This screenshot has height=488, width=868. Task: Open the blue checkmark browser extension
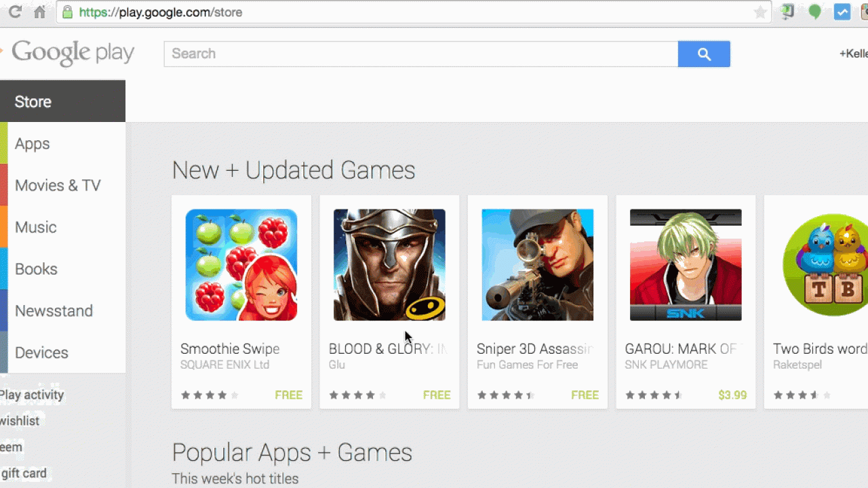[x=842, y=12]
